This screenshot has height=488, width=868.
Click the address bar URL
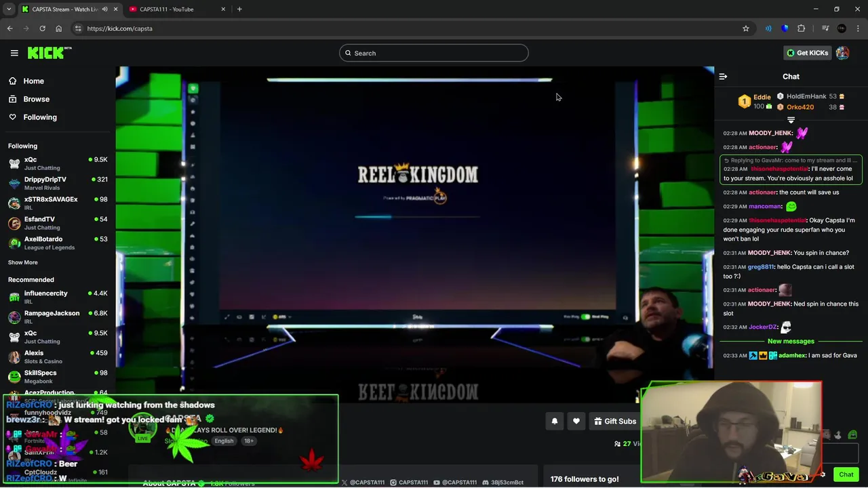[119, 28]
